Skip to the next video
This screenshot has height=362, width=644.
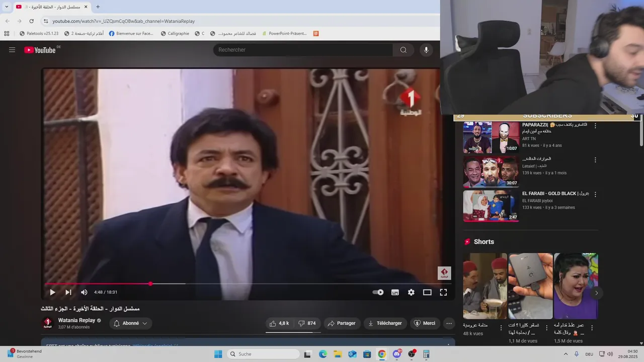(68, 292)
